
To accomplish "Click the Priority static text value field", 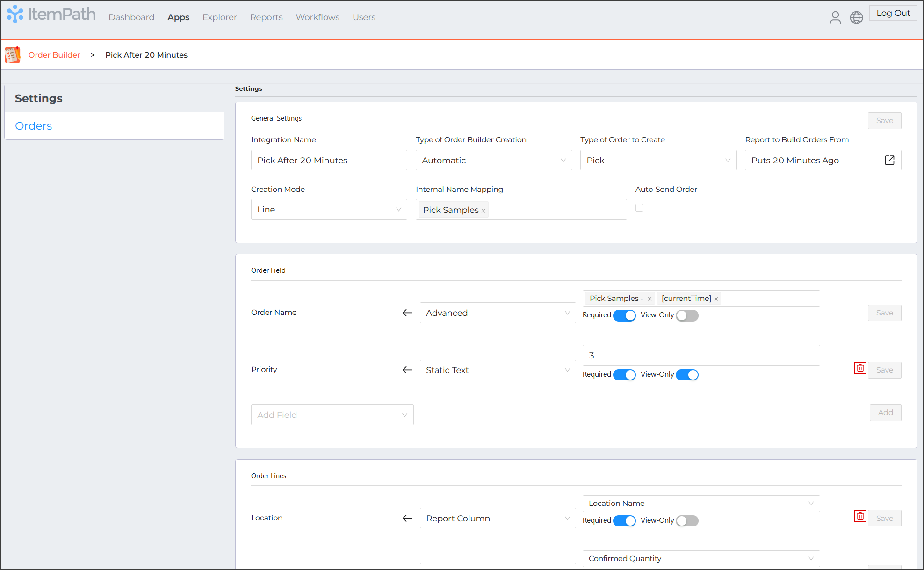I will 701,355.
